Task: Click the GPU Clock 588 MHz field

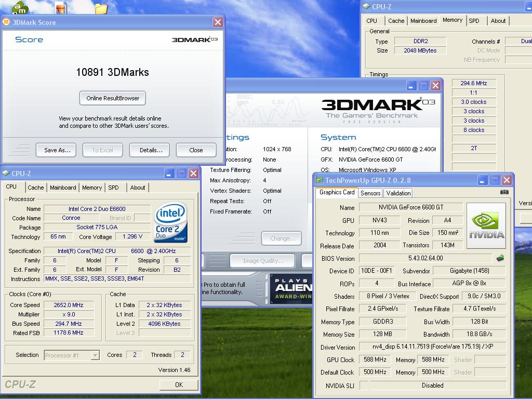Action: point(375,360)
